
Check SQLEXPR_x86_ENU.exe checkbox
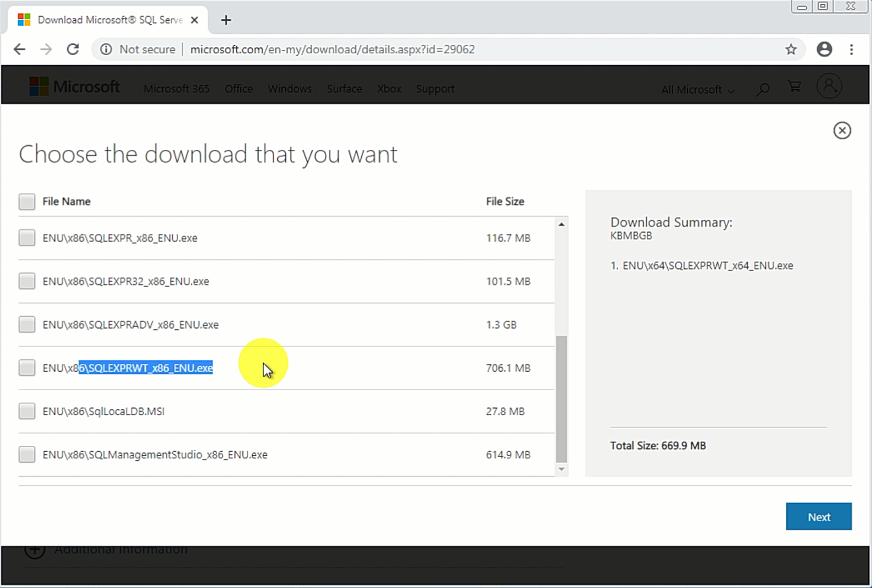(x=27, y=237)
